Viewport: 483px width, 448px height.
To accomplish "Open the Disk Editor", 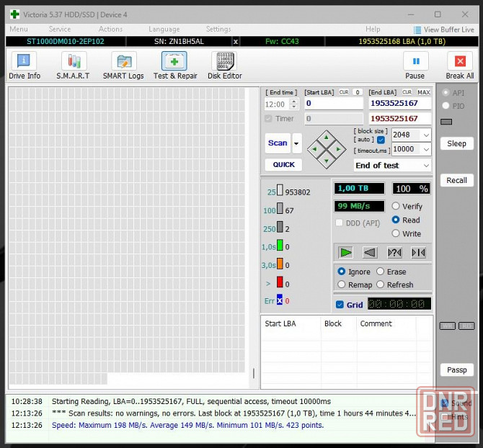I will [x=224, y=66].
